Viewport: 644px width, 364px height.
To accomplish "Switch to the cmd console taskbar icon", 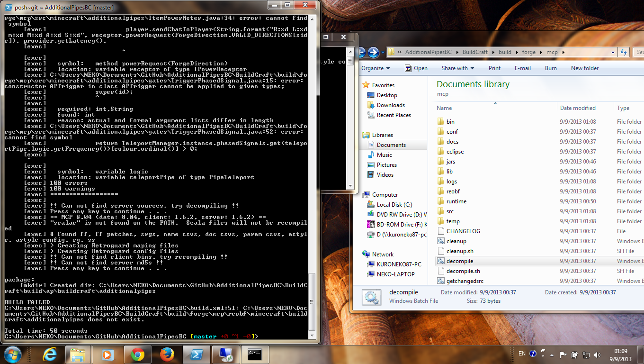I will [255, 355].
